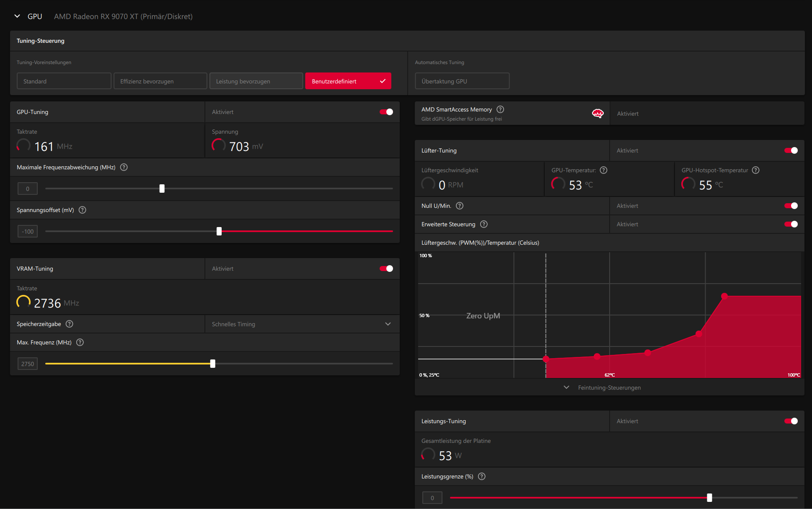Toggle Leistungs-Tuning switch
812x509 pixels.
click(x=791, y=421)
